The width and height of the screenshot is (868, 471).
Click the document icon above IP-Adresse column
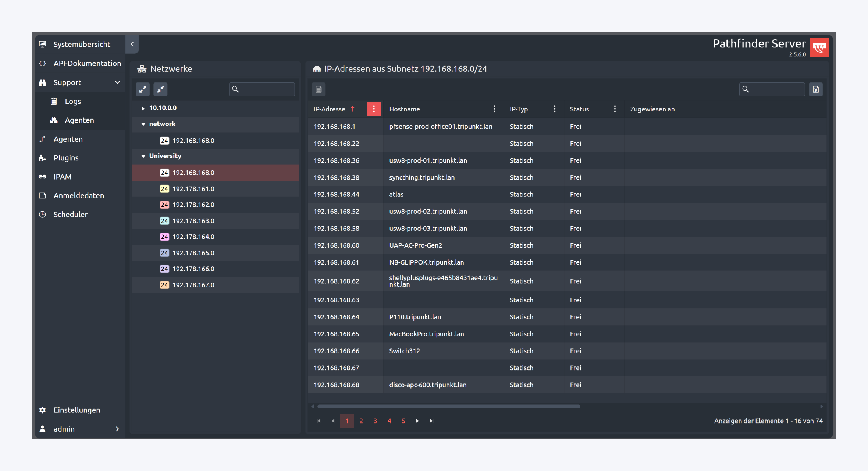click(x=319, y=89)
